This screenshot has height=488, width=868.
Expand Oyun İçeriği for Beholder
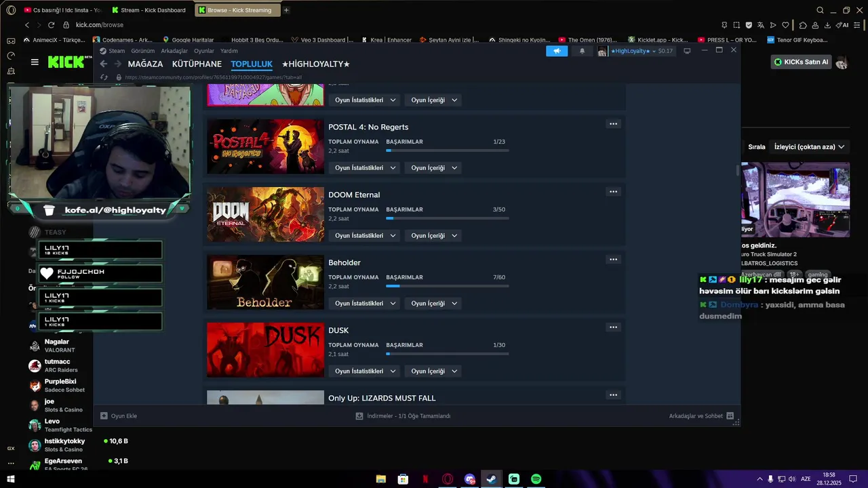point(434,303)
